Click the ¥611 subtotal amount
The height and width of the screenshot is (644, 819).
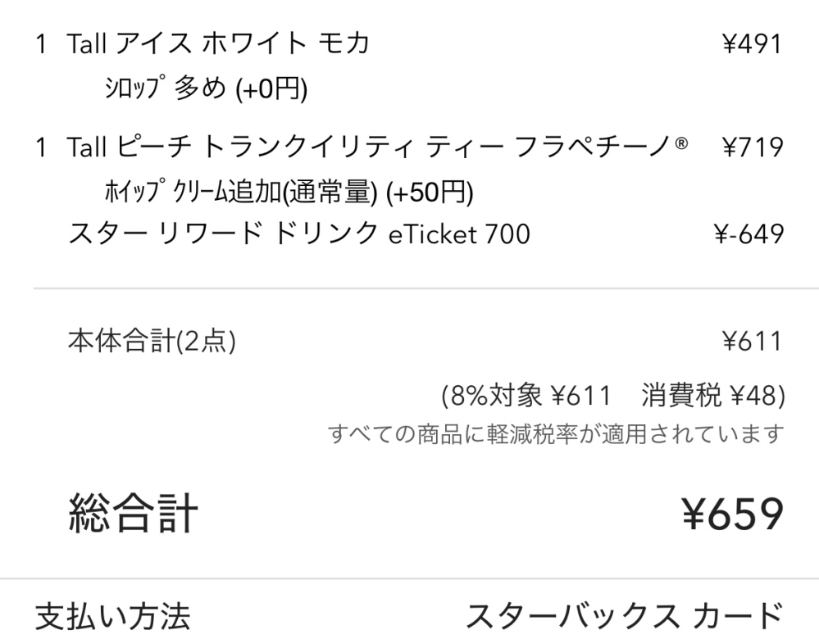[752, 342]
